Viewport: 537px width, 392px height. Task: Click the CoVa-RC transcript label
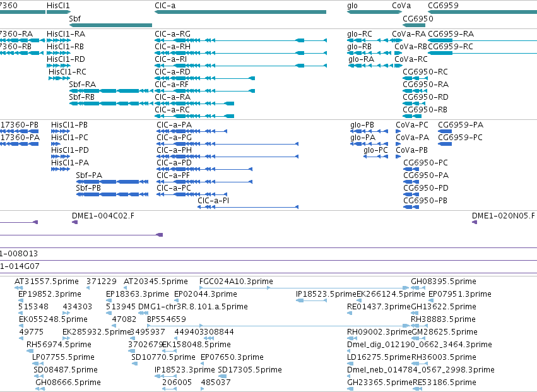coord(411,59)
